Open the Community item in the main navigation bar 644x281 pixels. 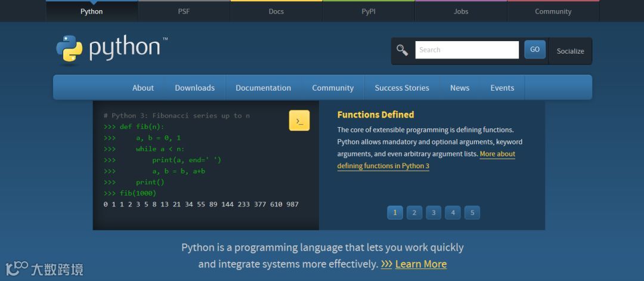tap(333, 88)
